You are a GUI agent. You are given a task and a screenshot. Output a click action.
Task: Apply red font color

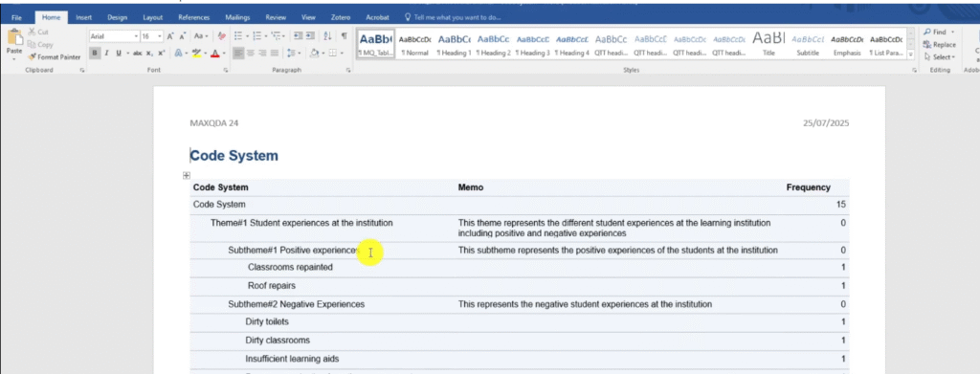point(215,53)
